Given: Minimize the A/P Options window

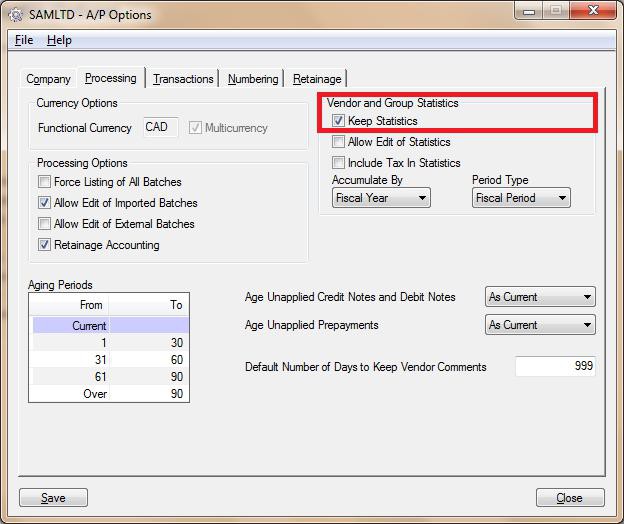Looking at the screenshot, I should point(528,11).
